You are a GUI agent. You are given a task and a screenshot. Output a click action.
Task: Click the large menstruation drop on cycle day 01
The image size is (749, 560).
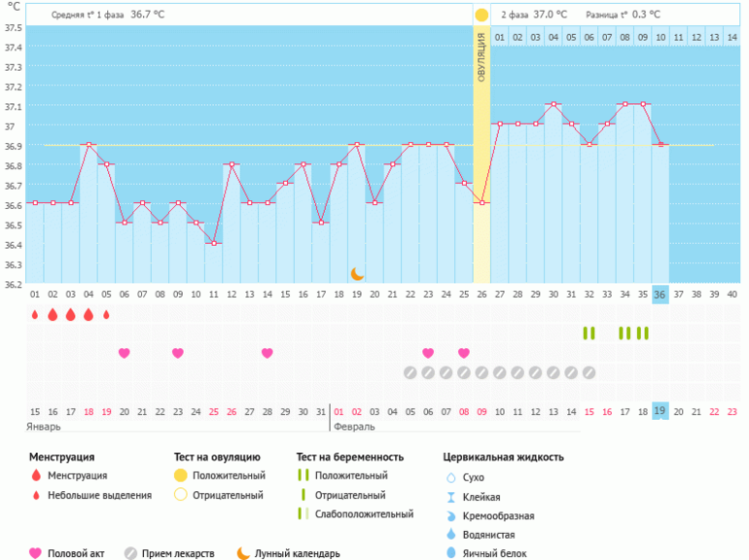(x=35, y=315)
